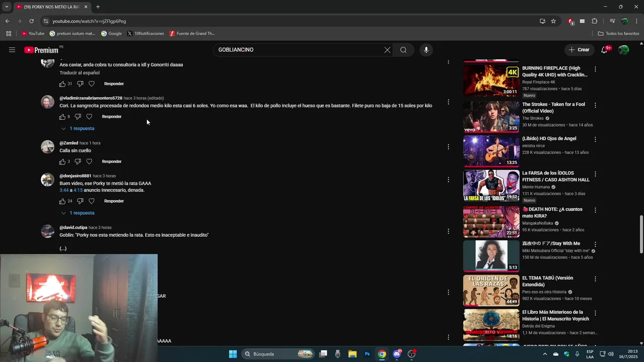Open EL TEMA TABÚ video title
Screen dimensions: 644x362
[x=547, y=281]
